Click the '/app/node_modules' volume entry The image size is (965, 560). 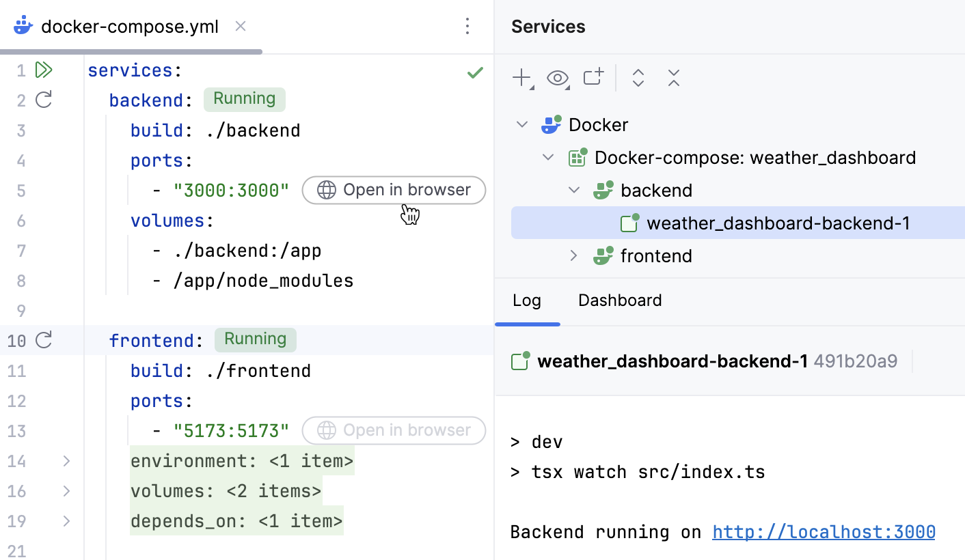[x=263, y=281]
